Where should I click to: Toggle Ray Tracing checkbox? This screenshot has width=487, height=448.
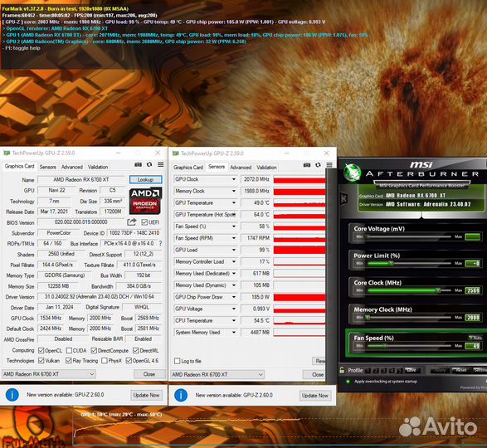point(68,360)
